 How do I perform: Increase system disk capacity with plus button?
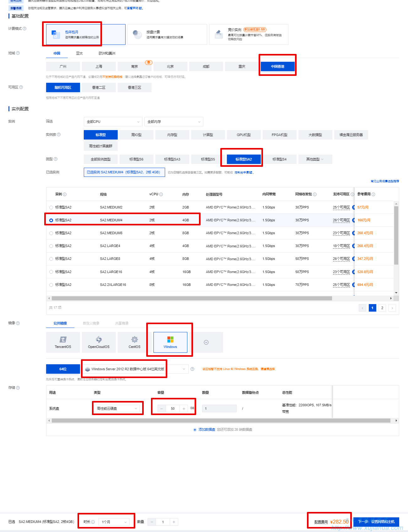pyautogui.click(x=184, y=408)
